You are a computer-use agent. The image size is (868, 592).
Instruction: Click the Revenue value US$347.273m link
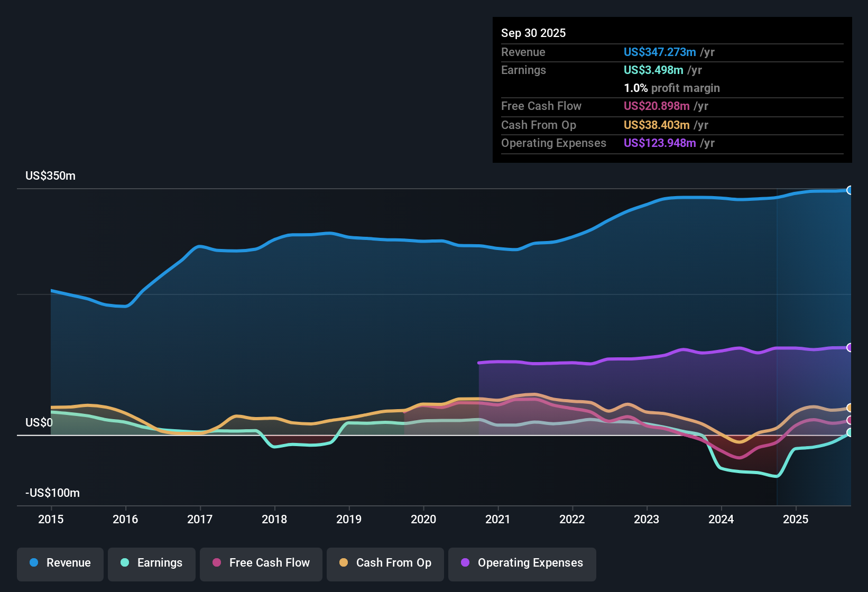click(x=660, y=52)
